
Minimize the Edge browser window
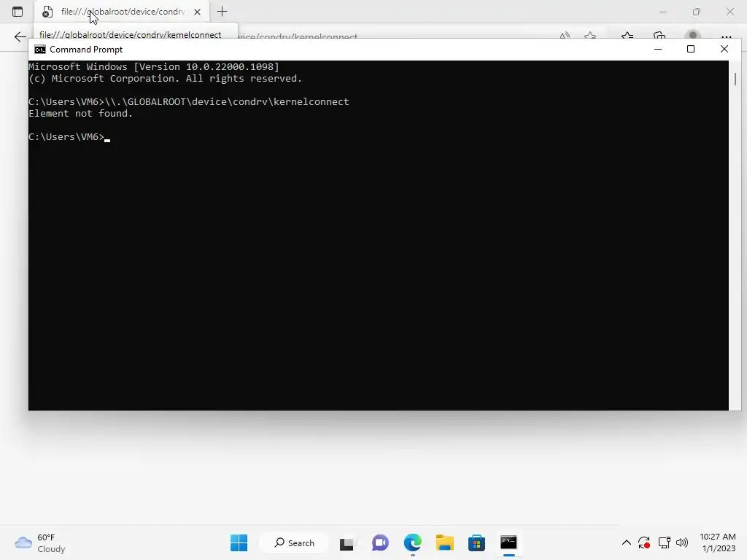pos(663,12)
